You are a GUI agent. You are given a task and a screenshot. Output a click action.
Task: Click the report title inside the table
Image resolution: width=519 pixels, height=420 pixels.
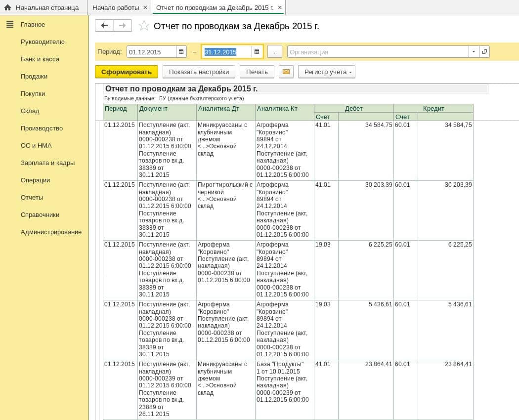coord(181,89)
